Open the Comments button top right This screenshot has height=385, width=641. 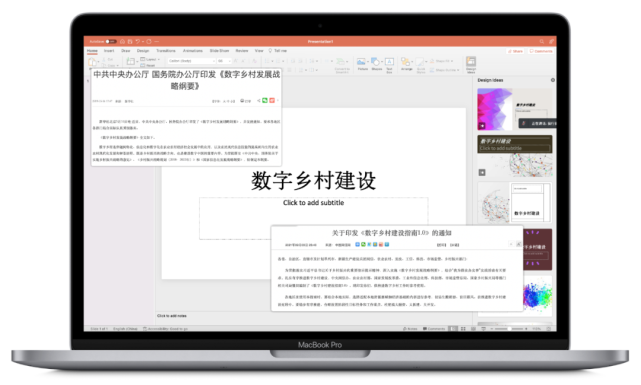click(541, 51)
